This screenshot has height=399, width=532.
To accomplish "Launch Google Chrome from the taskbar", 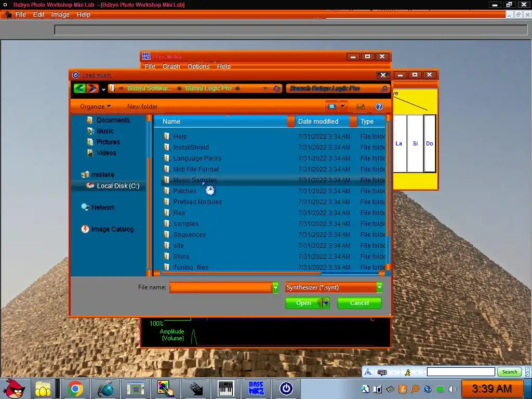I will click(x=75, y=389).
